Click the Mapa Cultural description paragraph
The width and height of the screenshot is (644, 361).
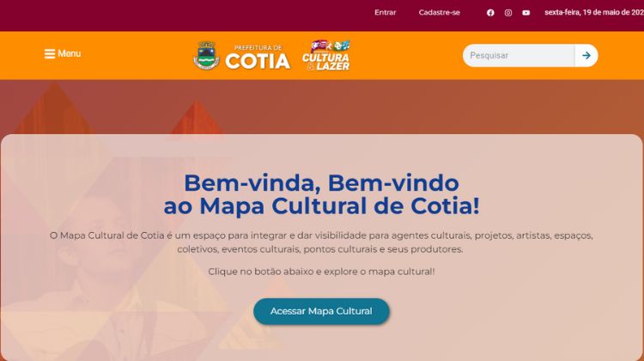click(321, 242)
